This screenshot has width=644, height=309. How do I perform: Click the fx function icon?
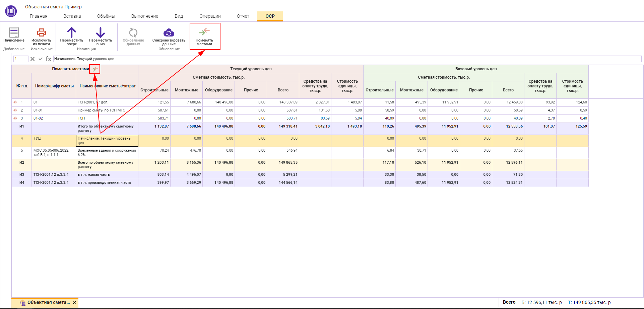pyautogui.click(x=49, y=59)
